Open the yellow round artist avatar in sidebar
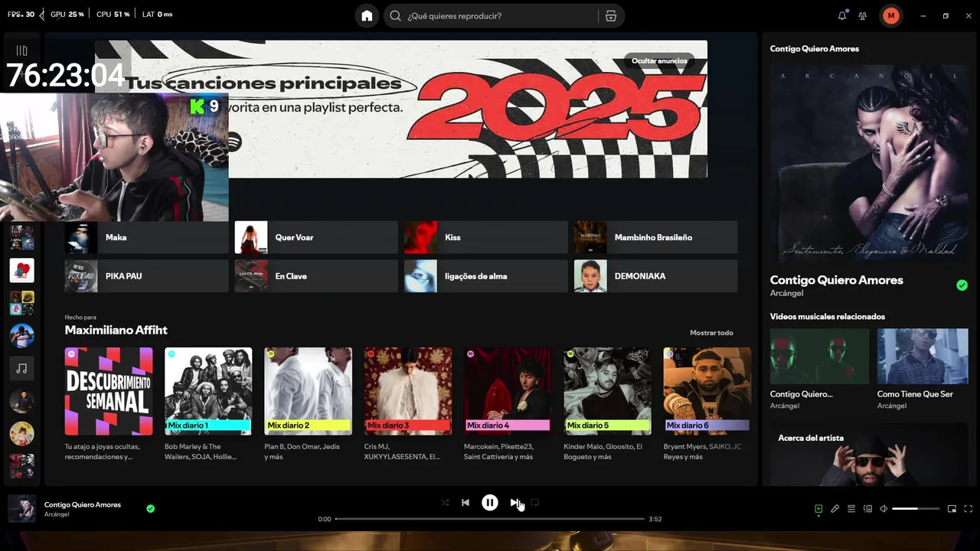Viewport: 980px width, 551px height. coord(21,434)
